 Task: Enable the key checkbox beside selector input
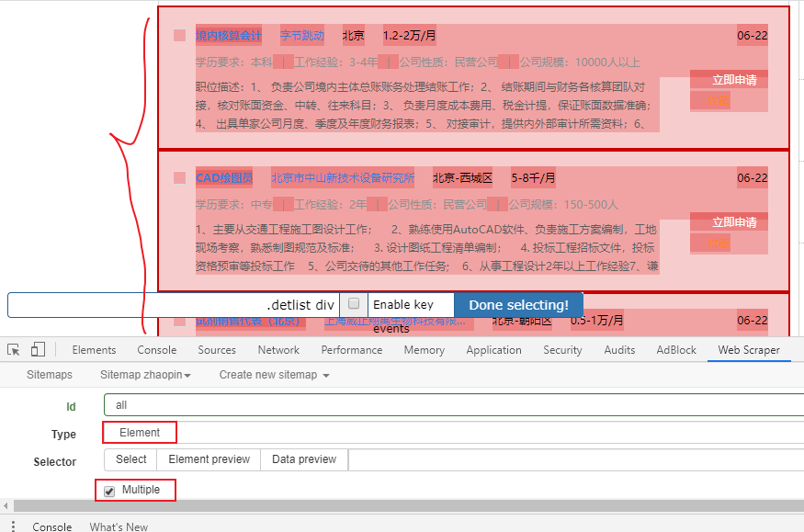[354, 303]
